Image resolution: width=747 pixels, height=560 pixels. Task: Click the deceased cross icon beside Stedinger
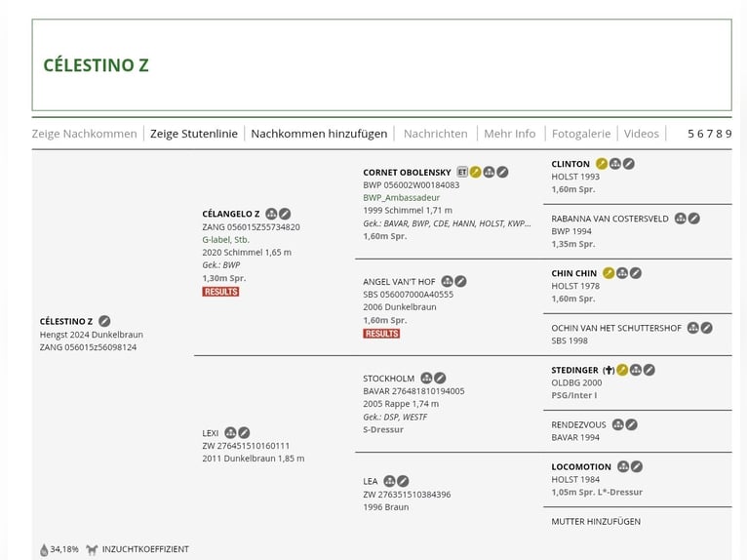point(609,370)
